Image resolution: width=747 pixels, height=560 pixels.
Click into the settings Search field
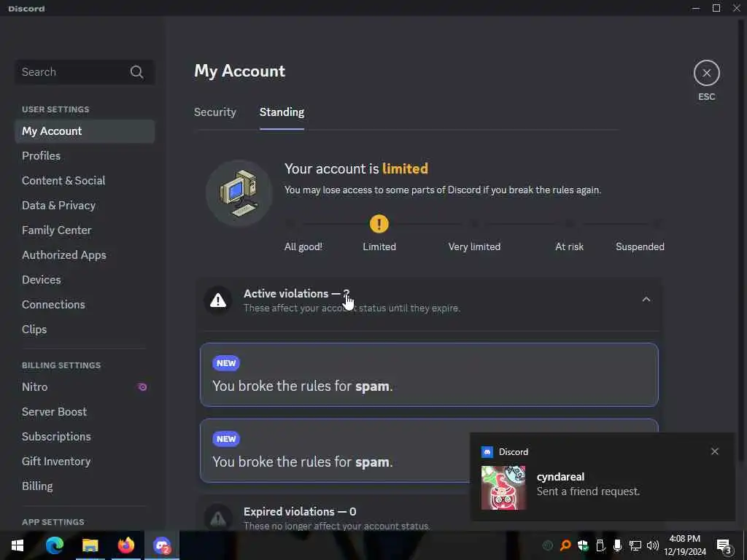(x=85, y=72)
